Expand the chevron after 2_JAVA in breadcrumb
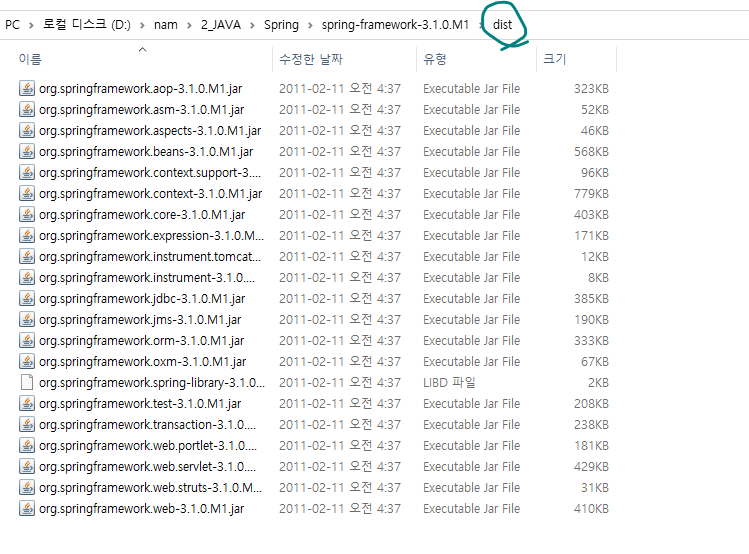Image resolution: width=749 pixels, height=554 pixels. point(252,25)
